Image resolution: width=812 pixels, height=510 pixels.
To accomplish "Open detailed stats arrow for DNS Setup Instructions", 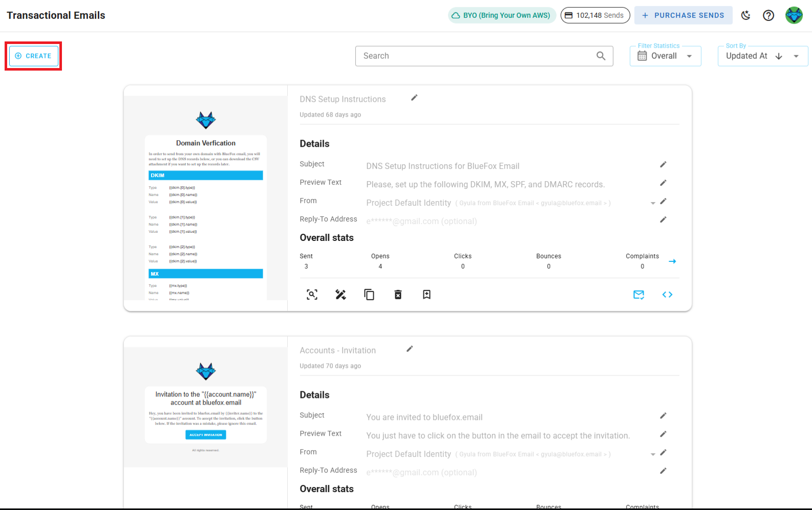I will [672, 261].
